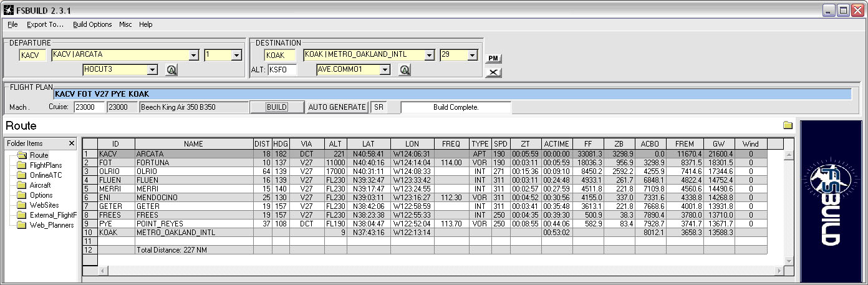
Task: Select the POINT_REYES name cell
Action: coord(194,223)
